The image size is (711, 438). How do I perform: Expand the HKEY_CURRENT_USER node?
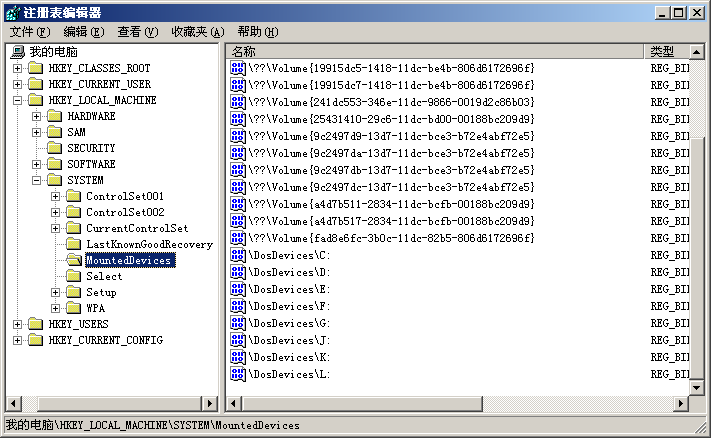click(x=17, y=84)
